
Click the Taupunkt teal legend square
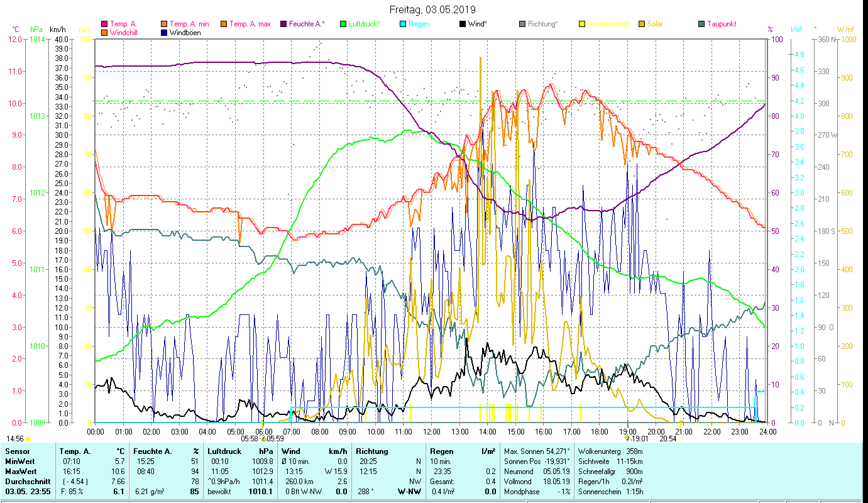[701, 25]
